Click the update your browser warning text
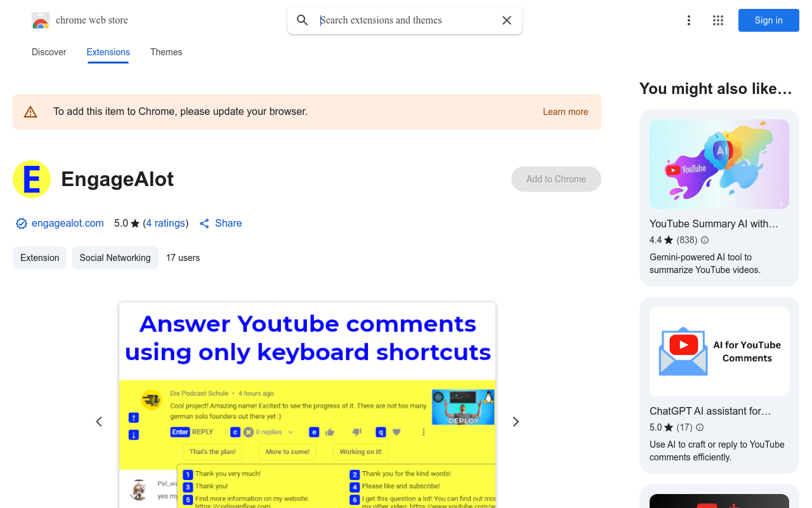812x508 pixels. click(180, 112)
